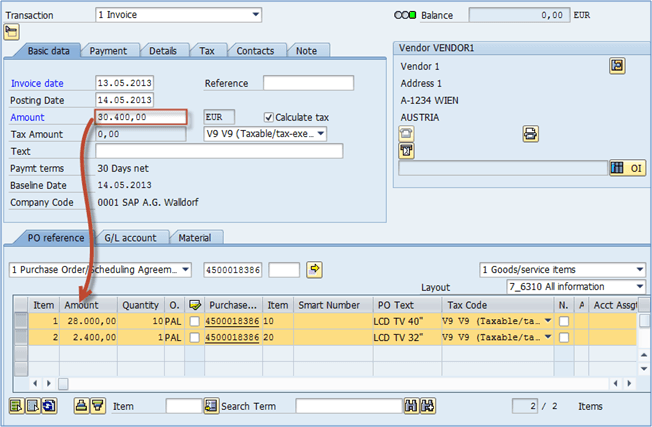Check the booking box for item 1 row
This screenshot has height=427, width=652.
pos(194,321)
